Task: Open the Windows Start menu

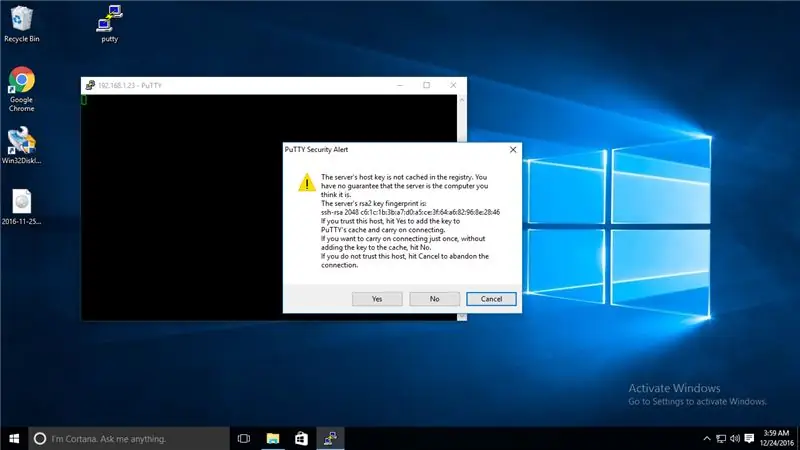Action: pyautogui.click(x=14, y=439)
